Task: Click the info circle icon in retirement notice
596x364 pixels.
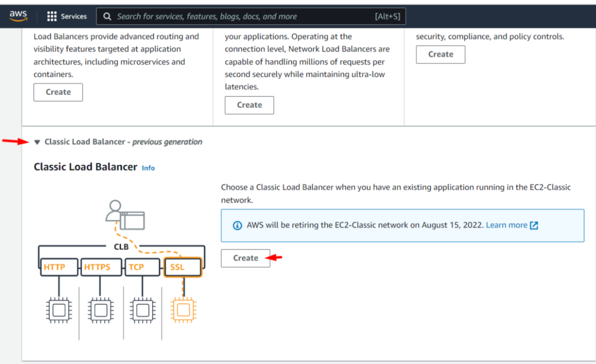Action: (x=238, y=225)
